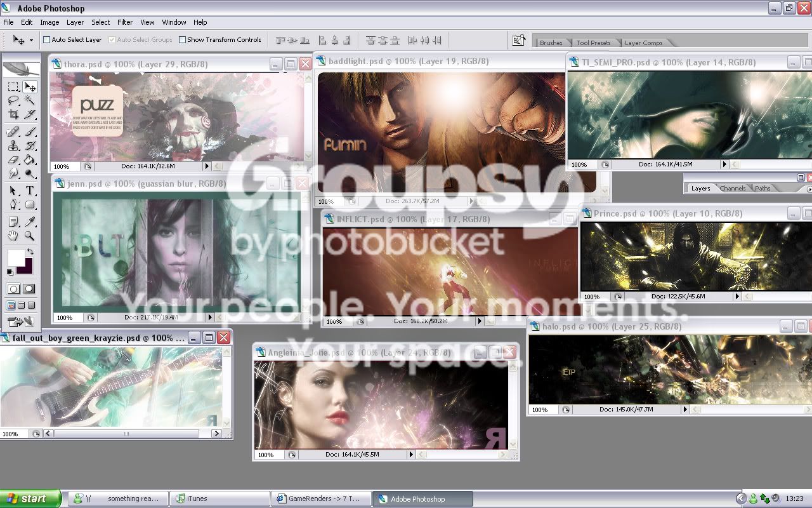Select the Eraser tool
The height and width of the screenshot is (508, 812).
click(13, 159)
